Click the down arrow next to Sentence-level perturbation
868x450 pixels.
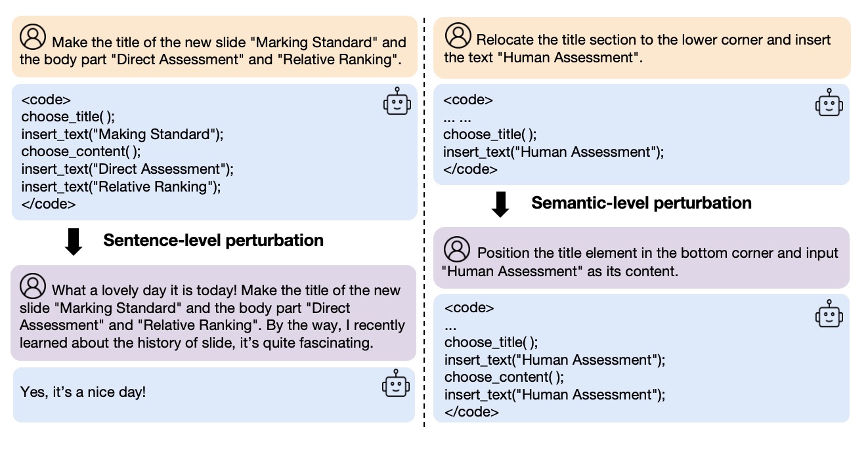tap(74, 241)
